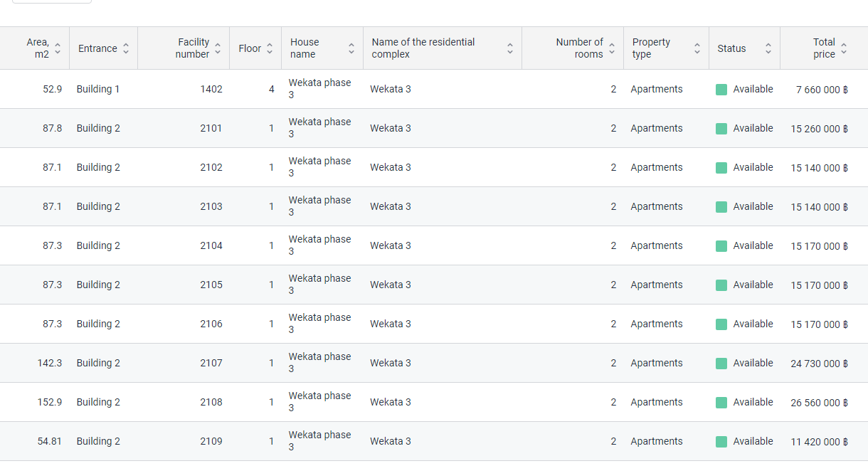Sort by Floor column arrows
868x466 pixels.
coord(270,48)
